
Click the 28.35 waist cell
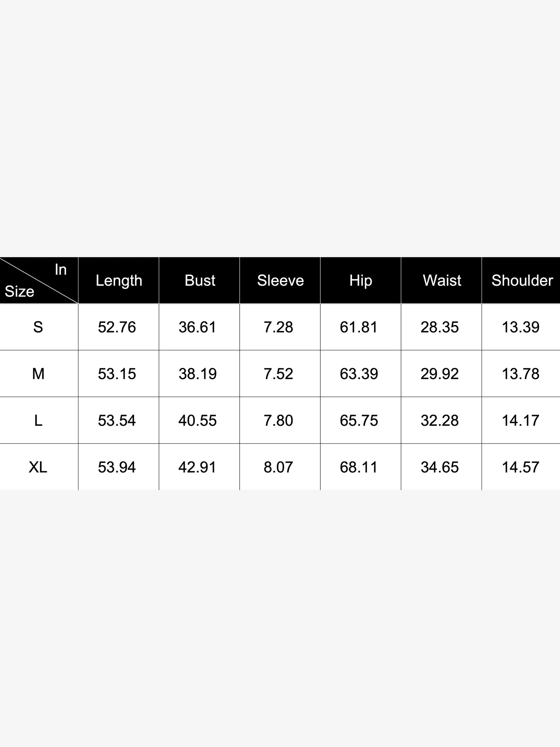439,327
